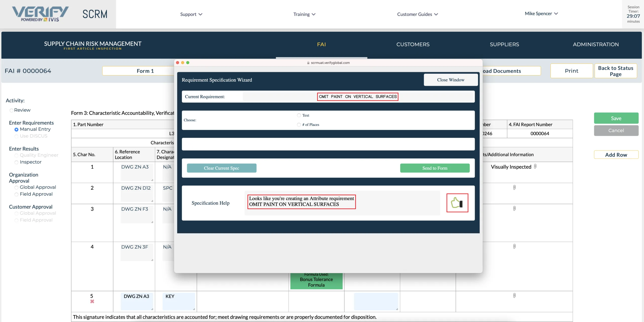The width and height of the screenshot is (644, 322).
Task: Click the FAI # 0000064 heading
Action: pyautogui.click(x=28, y=71)
